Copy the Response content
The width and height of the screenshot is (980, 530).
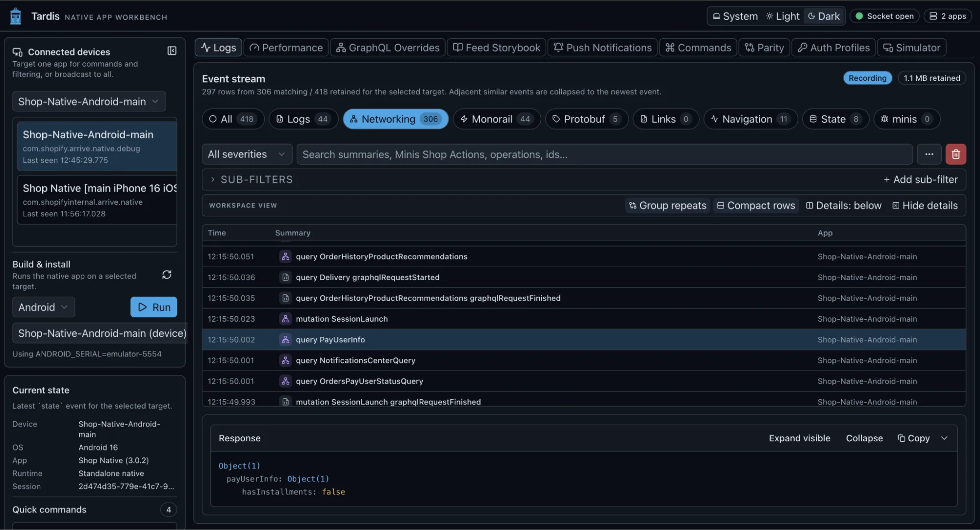913,438
